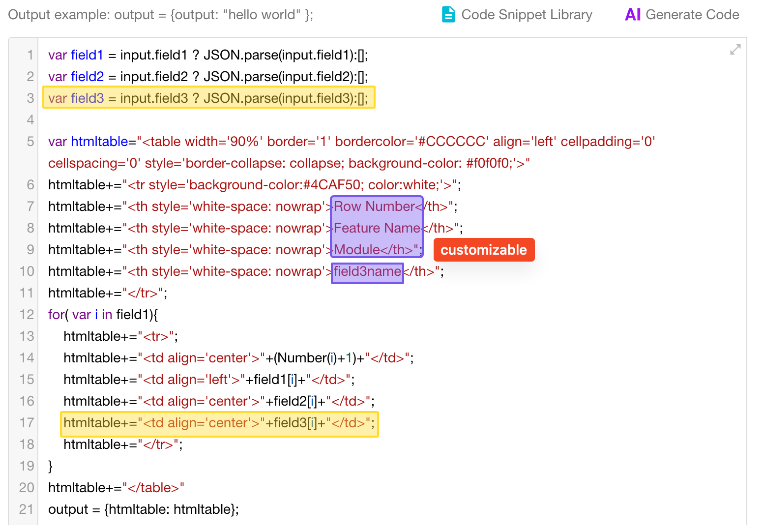Screen dimensions: 764x532
Task: Click the highlighted field3[i] table cell line
Action: pos(219,423)
